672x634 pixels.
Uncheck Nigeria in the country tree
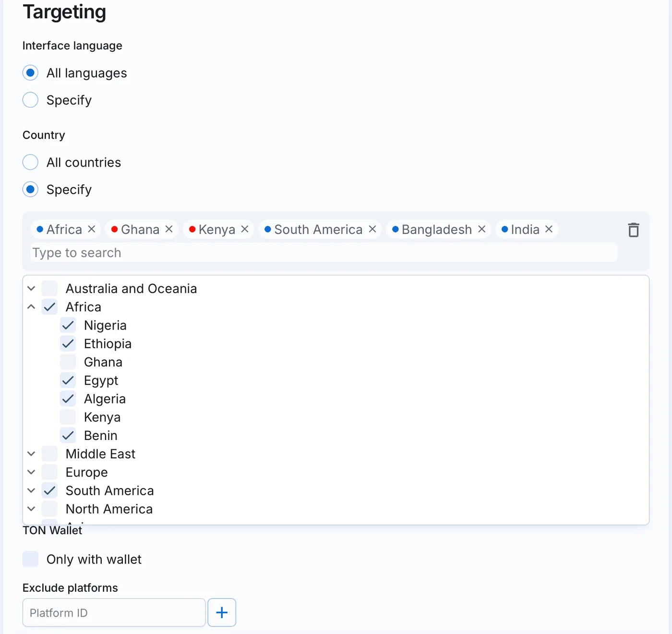68,325
